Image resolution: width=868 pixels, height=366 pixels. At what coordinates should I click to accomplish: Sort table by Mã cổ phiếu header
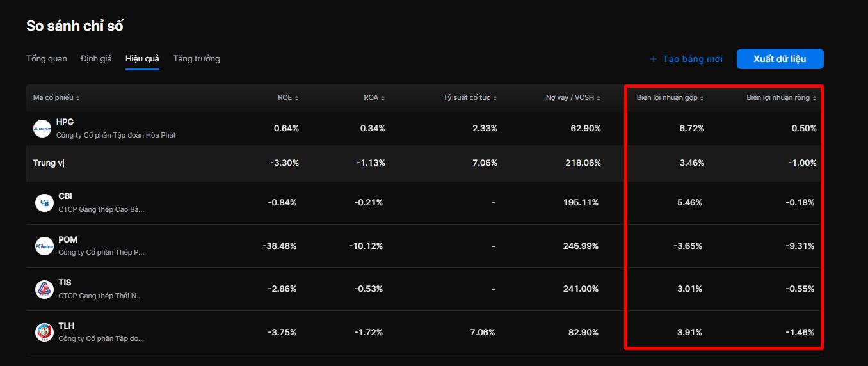click(56, 98)
